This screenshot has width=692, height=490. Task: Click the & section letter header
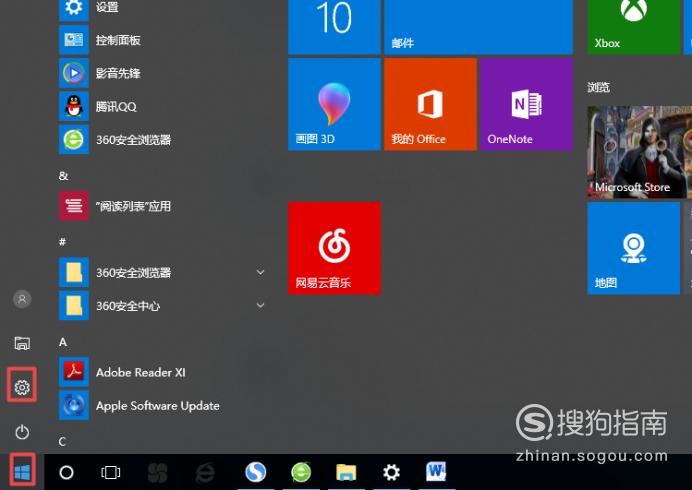63,176
